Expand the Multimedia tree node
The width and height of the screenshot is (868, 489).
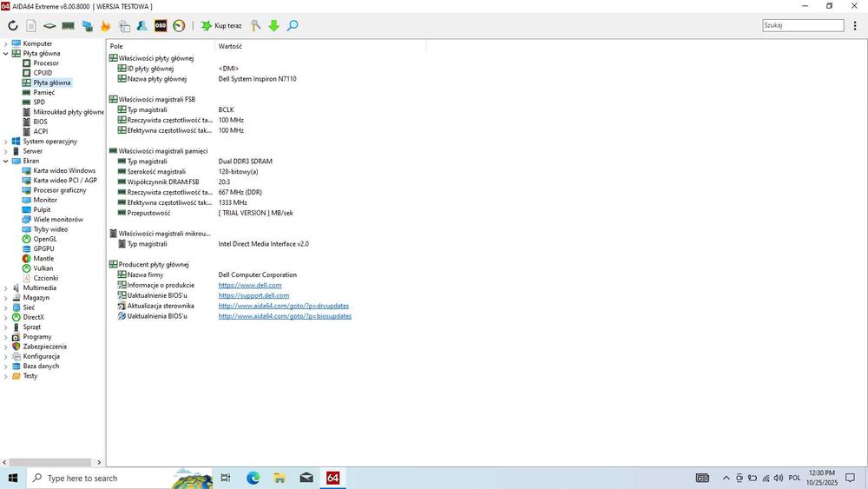(x=5, y=288)
